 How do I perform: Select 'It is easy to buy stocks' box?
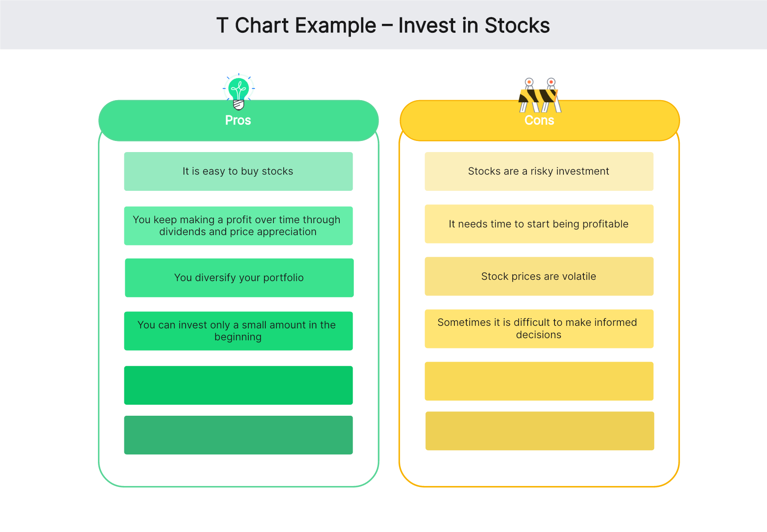point(238,171)
